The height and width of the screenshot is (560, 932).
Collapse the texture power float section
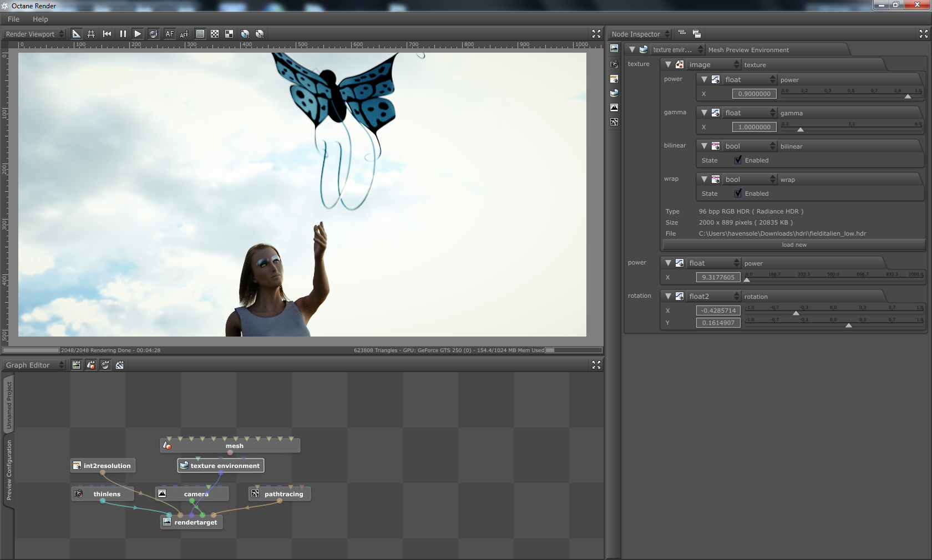click(x=704, y=79)
